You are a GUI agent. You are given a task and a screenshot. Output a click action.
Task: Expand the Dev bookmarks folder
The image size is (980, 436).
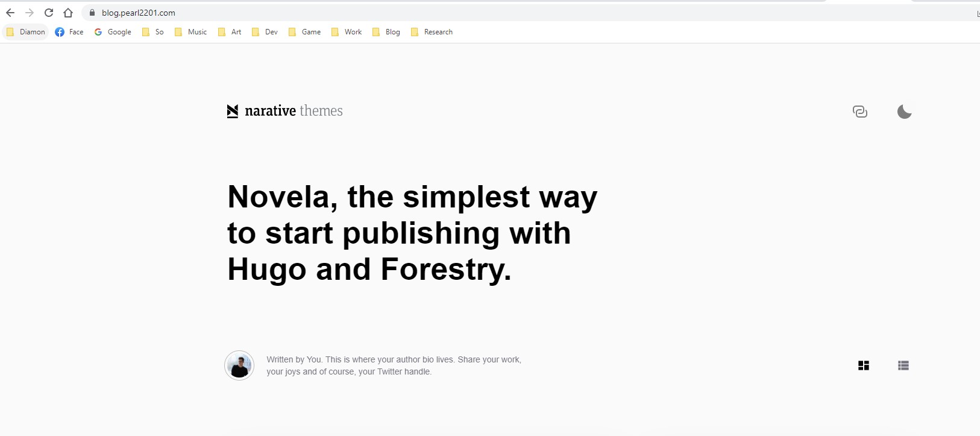pos(265,32)
